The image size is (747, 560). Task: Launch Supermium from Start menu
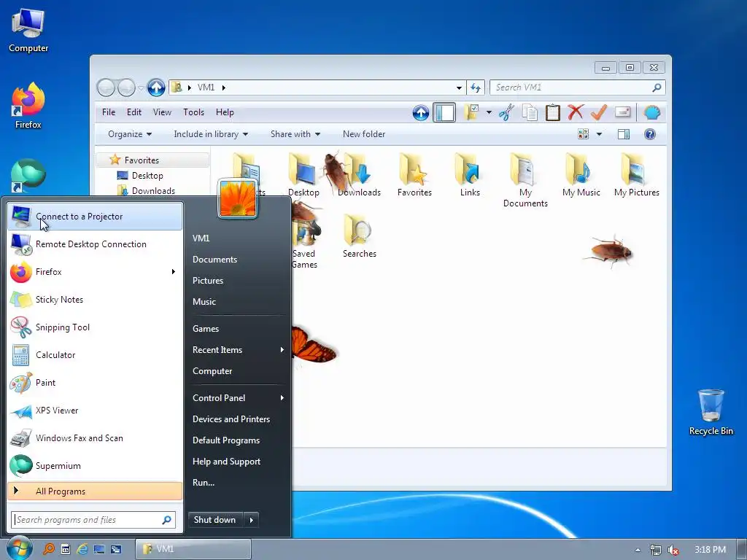(x=95, y=466)
